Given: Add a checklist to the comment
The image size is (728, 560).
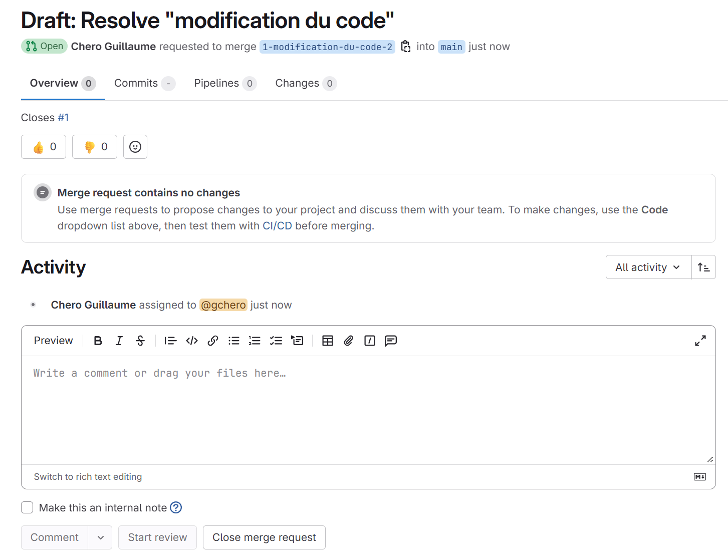Looking at the screenshot, I should tap(276, 341).
